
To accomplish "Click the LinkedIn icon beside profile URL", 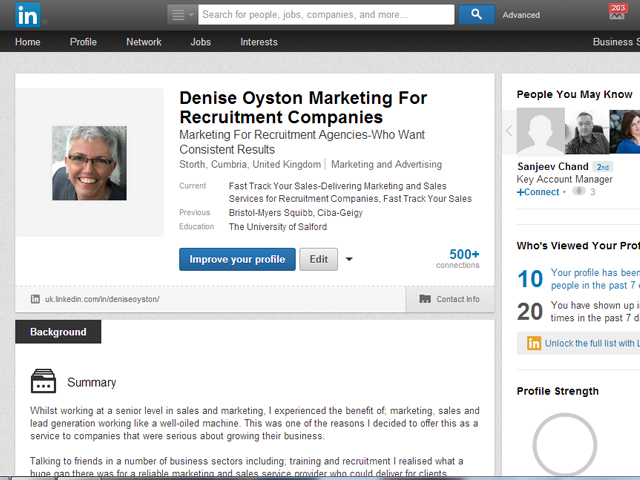I will pos(35,299).
